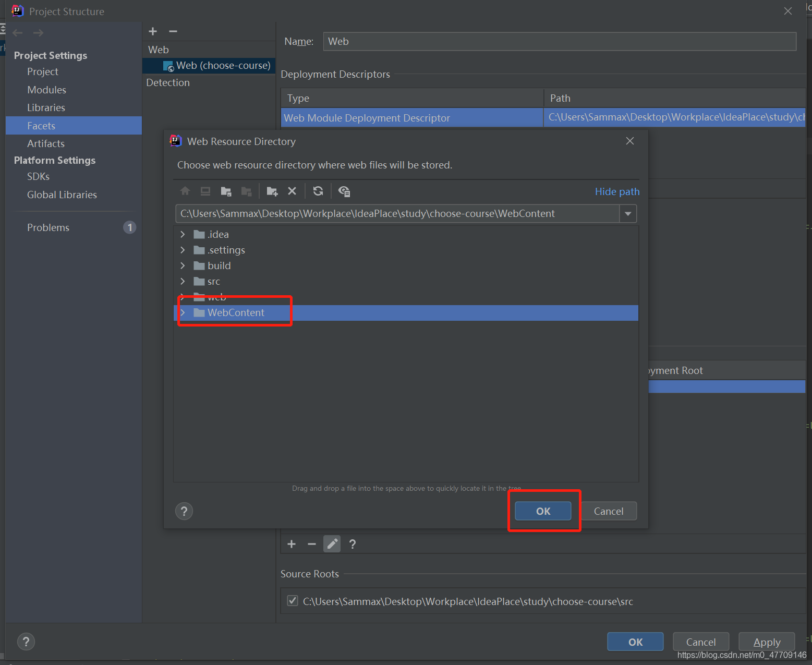Screen dimensions: 812x665
Task: Refresh the directory tree
Action: (x=318, y=191)
